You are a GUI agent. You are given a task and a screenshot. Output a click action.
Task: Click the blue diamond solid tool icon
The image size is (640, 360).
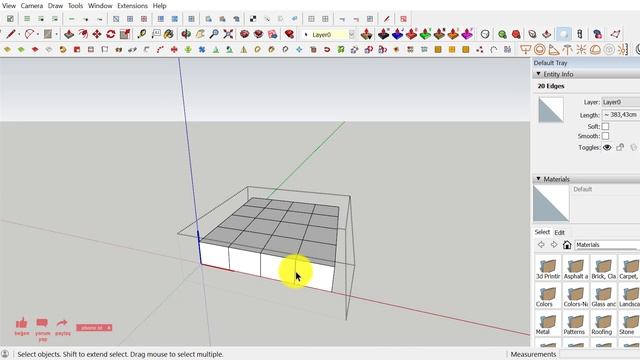pos(397,34)
